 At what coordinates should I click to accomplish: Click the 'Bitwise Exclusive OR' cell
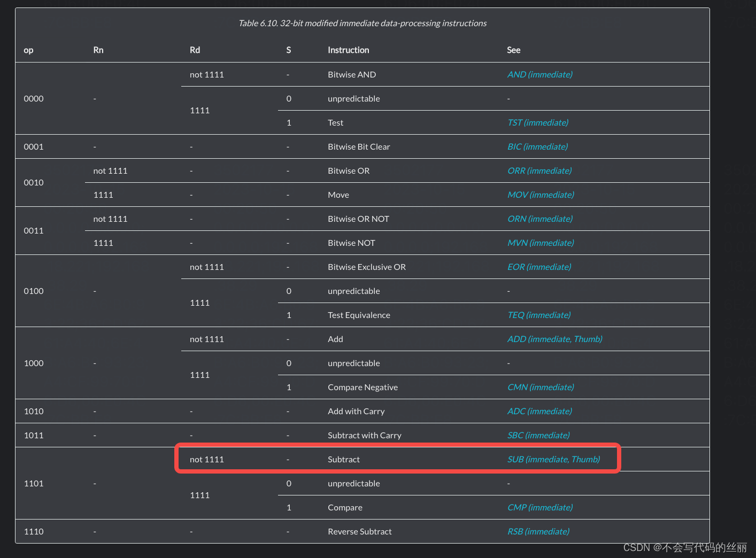(367, 267)
